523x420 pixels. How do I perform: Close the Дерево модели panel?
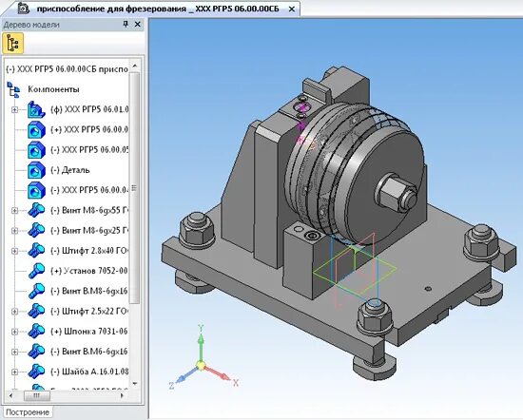click(x=138, y=24)
